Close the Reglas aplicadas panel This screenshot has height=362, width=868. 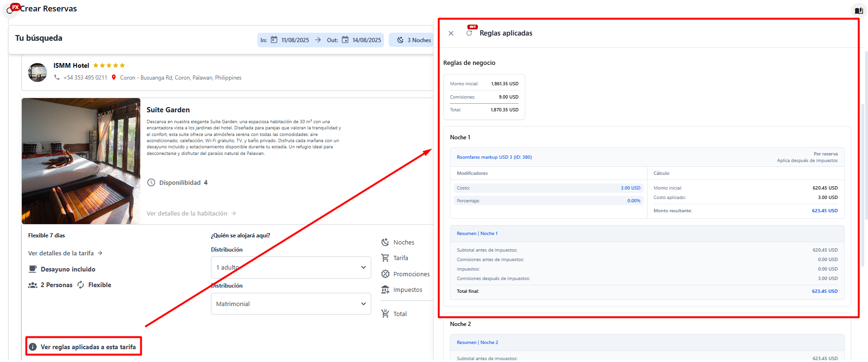(451, 33)
